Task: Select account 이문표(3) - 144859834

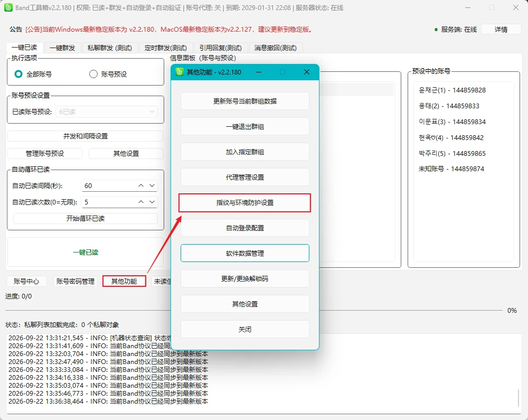Action: 452,122
